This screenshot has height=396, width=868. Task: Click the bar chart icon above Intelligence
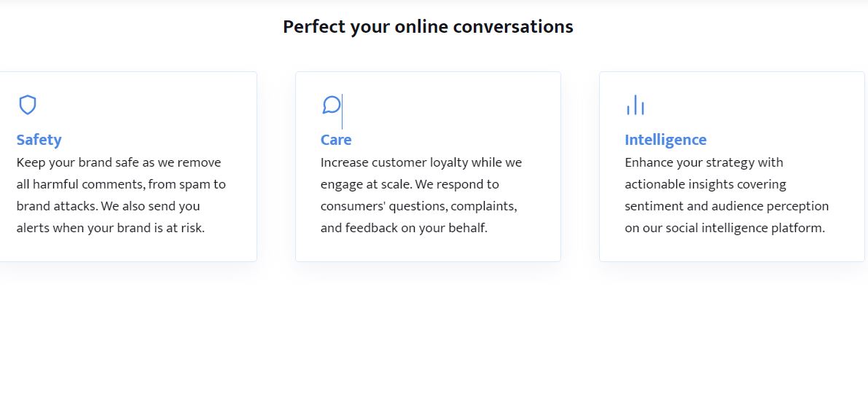(x=635, y=105)
